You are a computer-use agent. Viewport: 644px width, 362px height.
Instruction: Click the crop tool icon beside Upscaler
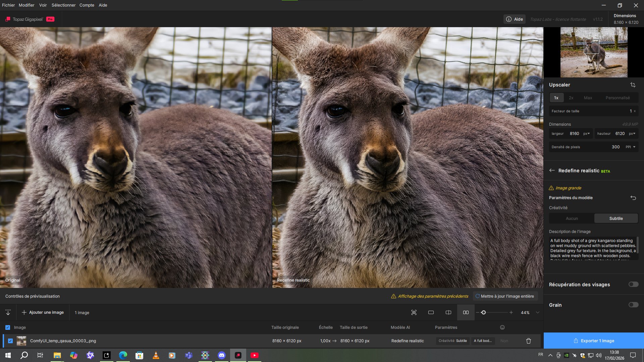point(633,85)
